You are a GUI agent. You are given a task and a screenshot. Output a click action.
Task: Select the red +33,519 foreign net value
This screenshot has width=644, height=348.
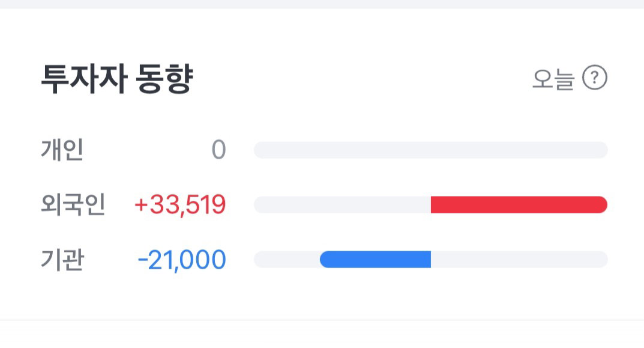point(180,204)
